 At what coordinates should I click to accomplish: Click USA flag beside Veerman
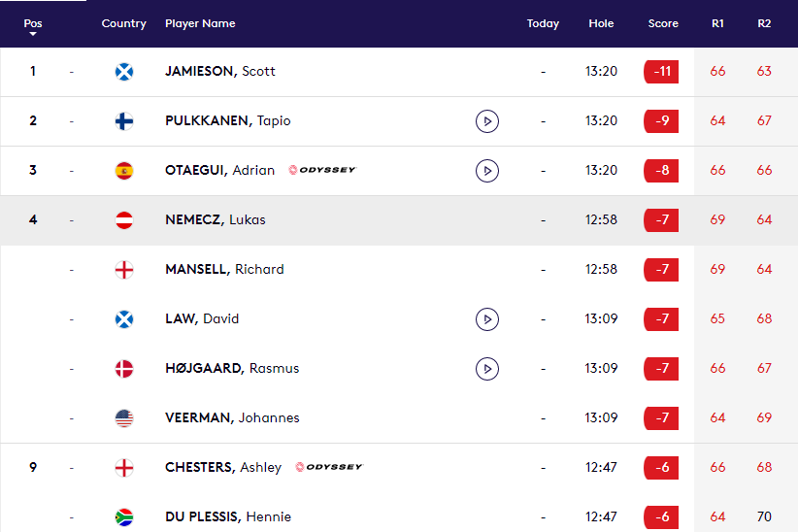[124, 418]
